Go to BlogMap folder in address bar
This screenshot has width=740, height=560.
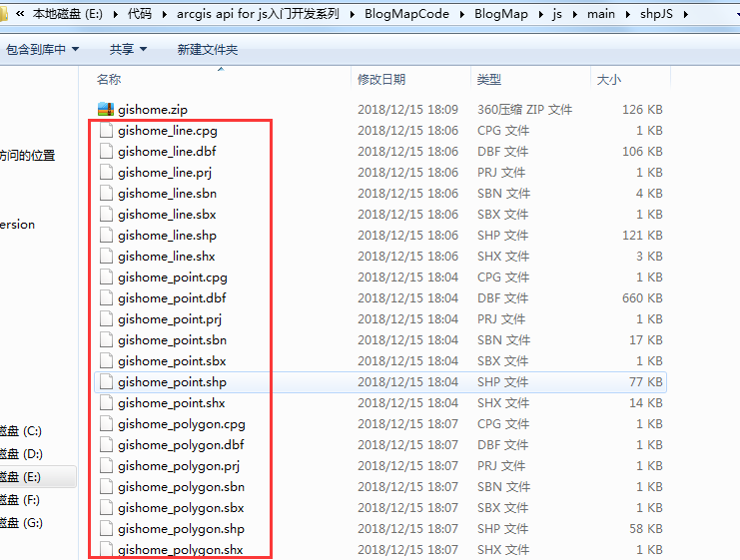pyautogui.click(x=501, y=14)
